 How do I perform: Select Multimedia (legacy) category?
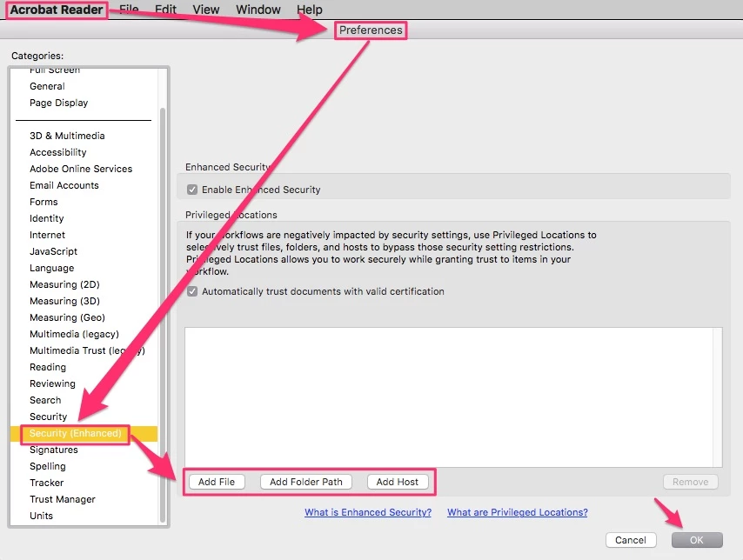[75, 335]
